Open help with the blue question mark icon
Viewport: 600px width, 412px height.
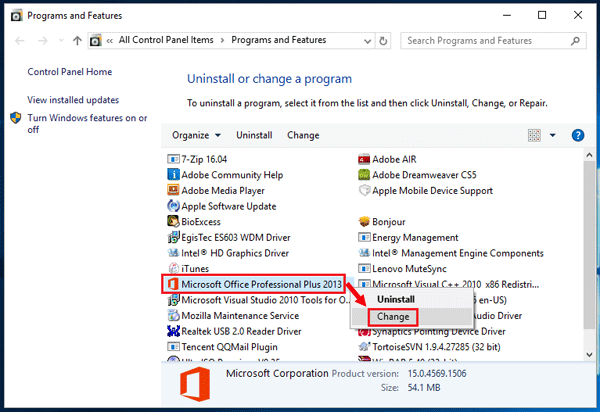[x=577, y=135]
